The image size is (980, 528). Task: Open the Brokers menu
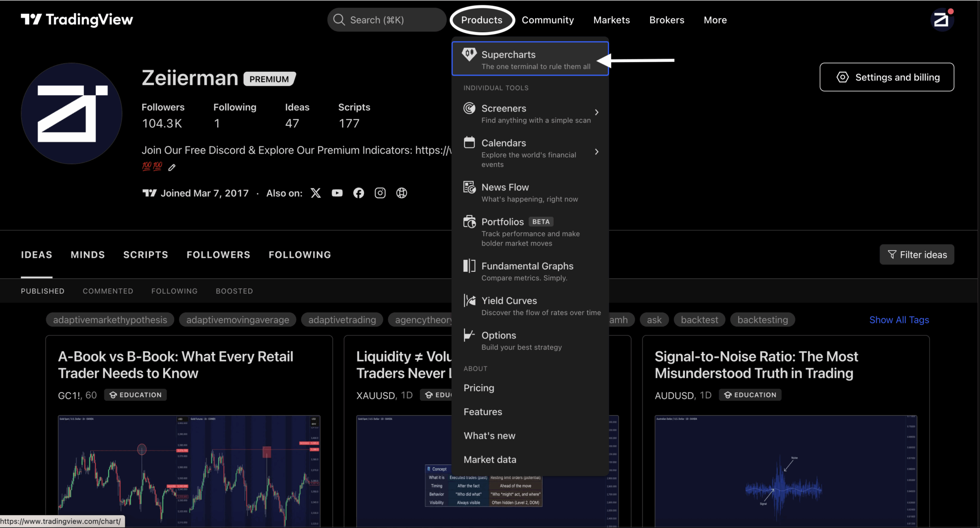click(667, 20)
